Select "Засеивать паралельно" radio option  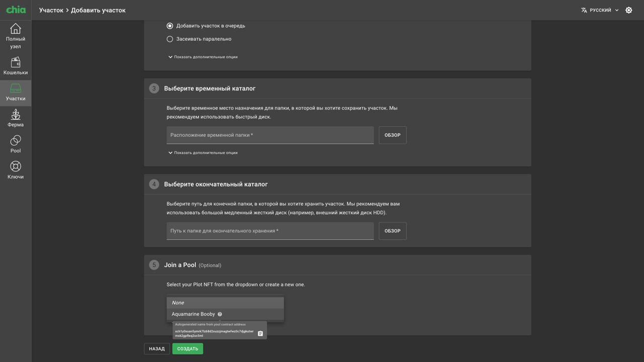coord(170,39)
